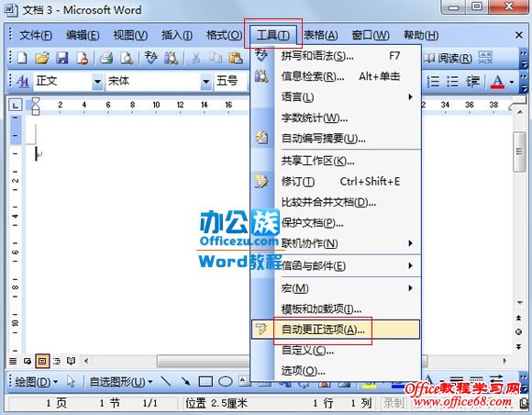The height and width of the screenshot is (415, 532).
Task: Click the vertical scrollbar thumb
Action: tap(519, 151)
